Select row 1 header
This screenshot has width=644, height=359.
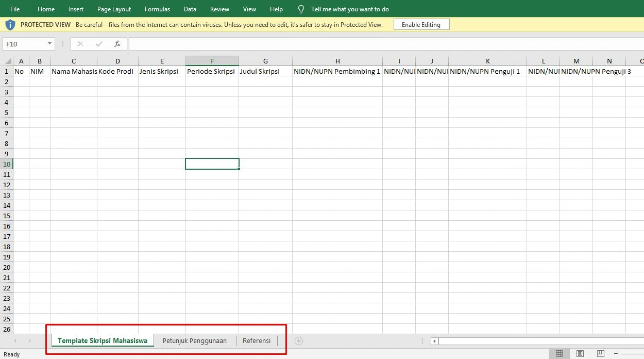7,71
